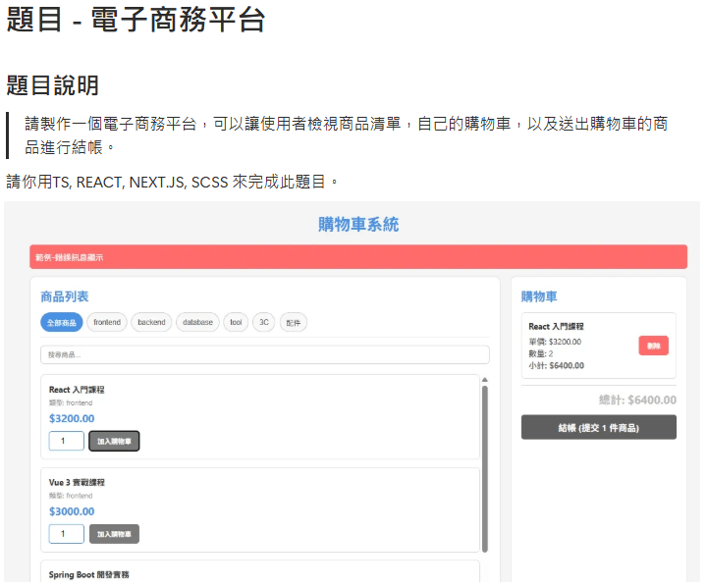This screenshot has height=588, width=707.
Task: Filter products by frontend category
Action: click(x=107, y=322)
